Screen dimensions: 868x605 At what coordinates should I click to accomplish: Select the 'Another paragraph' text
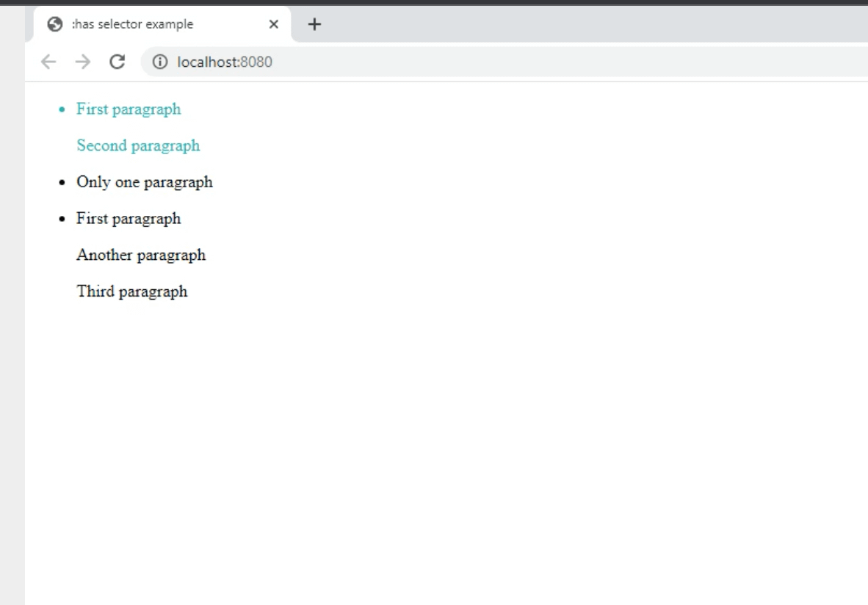140,255
